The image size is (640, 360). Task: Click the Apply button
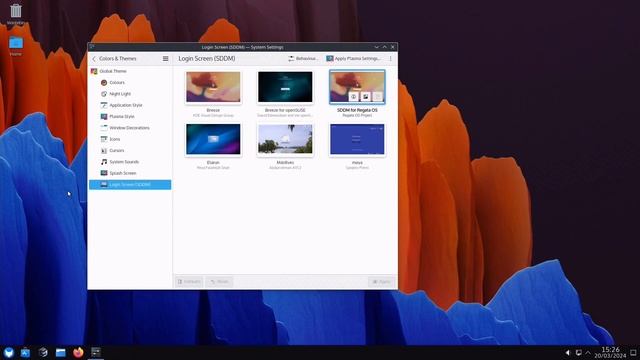coord(382,282)
